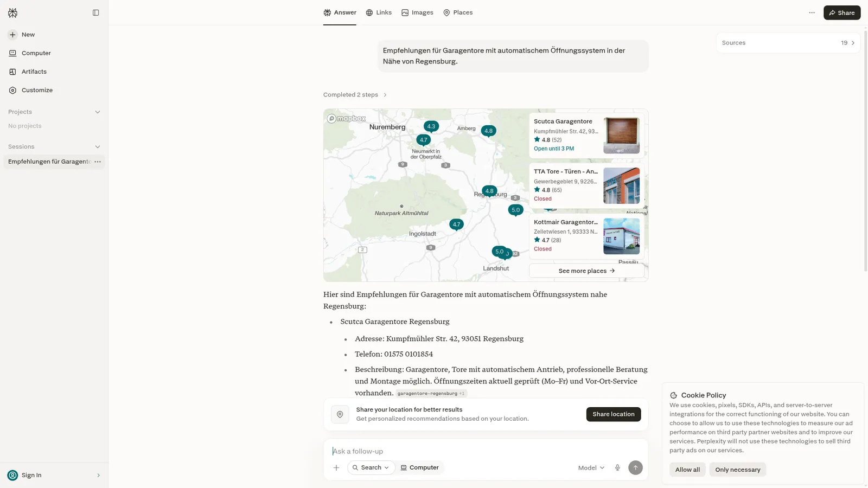Collapse the sidebar with the panel icon

(x=96, y=12)
